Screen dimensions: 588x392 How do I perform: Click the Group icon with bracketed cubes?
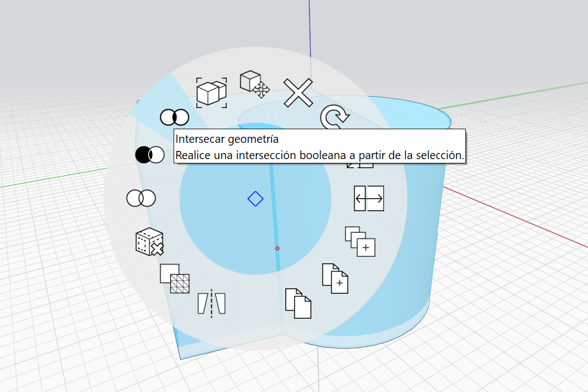(212, 92)
